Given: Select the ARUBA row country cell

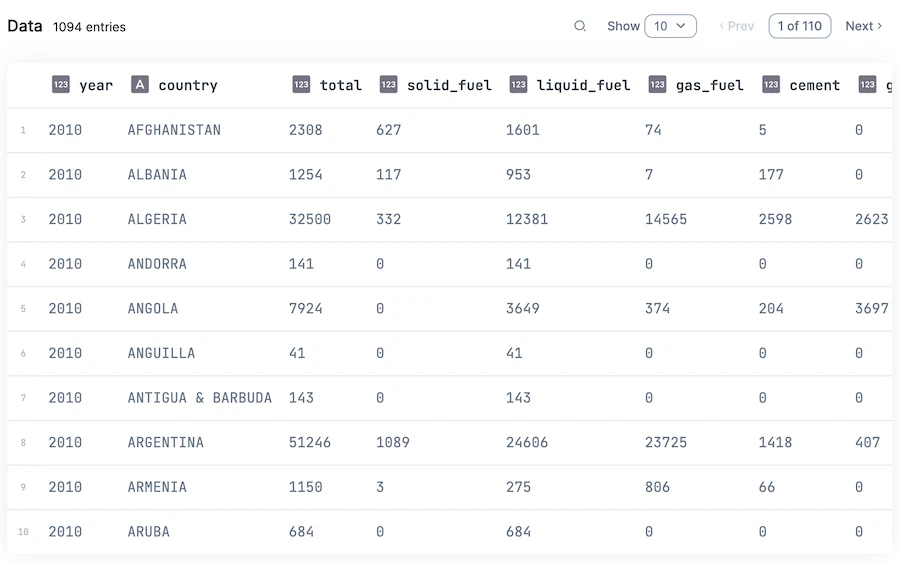Looking at the screenshot, I should pyautogui.click(x=149, y=532).
